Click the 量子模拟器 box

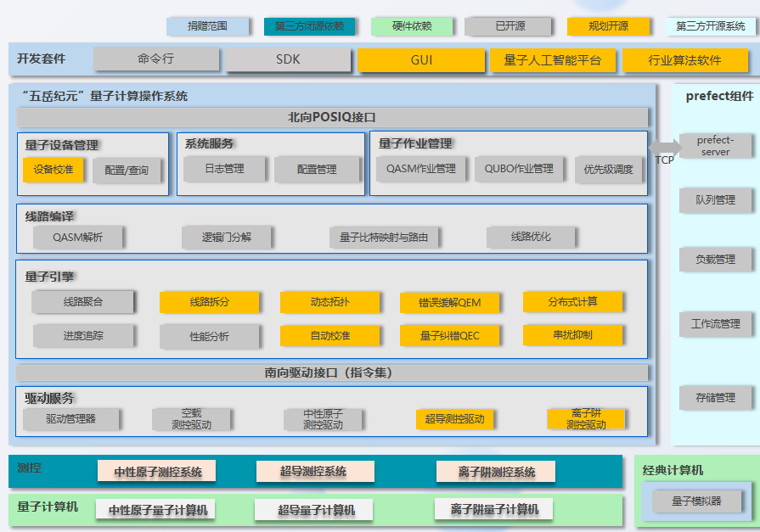click(695, 501)
